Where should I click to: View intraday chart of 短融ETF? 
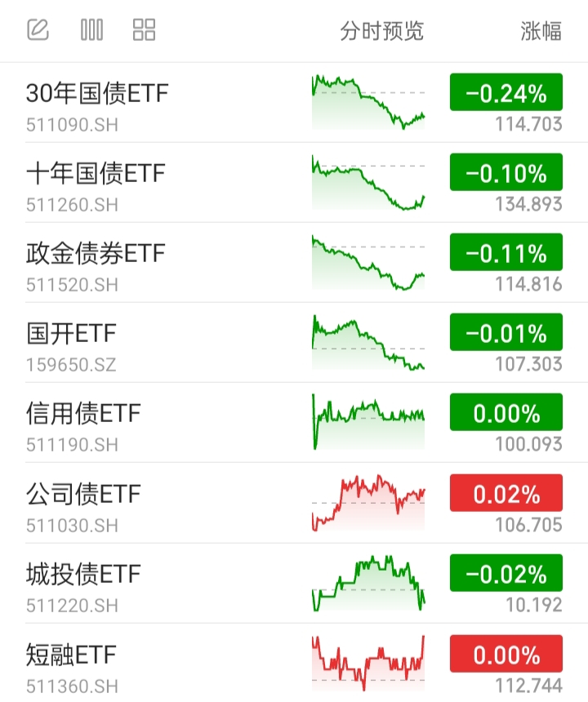click(x=368, y=663)
